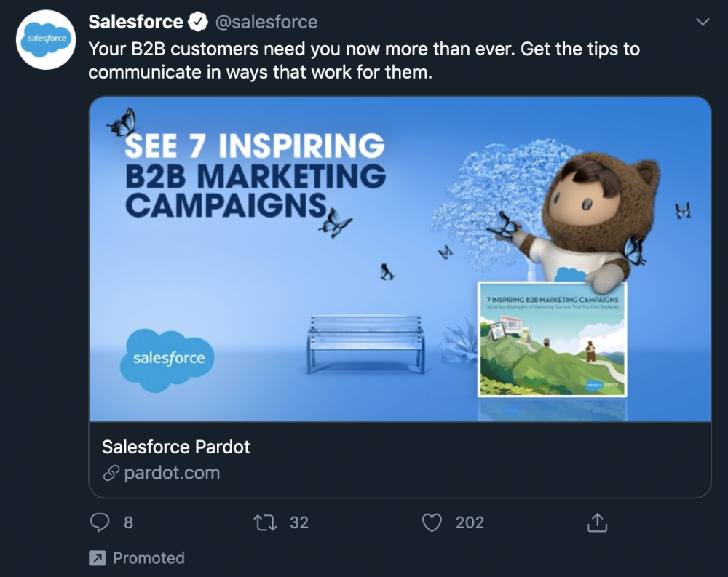Image resolution: width=728 pixels, height=577 pixels.
Task: Click the salesforce cloud logo in the banner
Action: (x=169, y=359)
